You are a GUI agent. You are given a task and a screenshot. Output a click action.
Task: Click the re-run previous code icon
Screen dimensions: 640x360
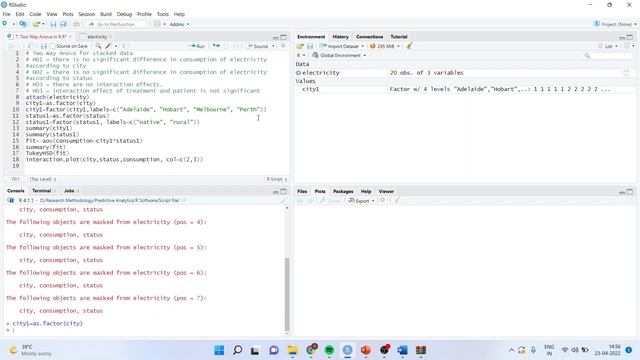tap(216, 46)
